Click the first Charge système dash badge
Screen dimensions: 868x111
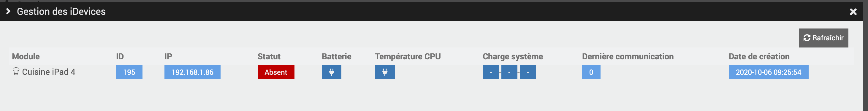tap(491, 72)
